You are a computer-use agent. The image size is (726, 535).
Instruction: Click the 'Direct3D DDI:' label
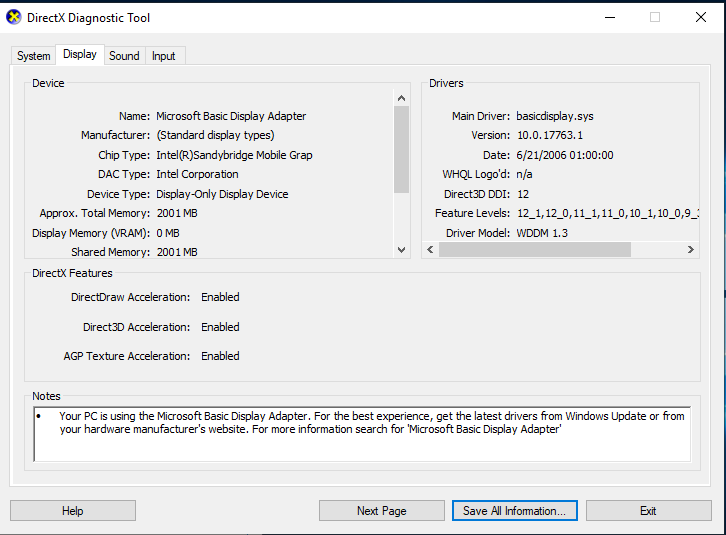tap(477, 194)
